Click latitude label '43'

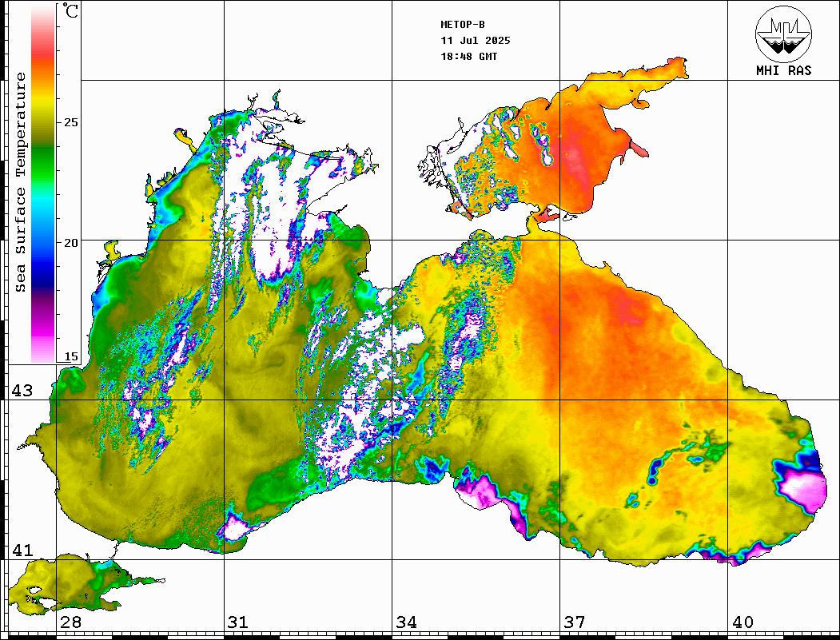click(x=22, y=391)
